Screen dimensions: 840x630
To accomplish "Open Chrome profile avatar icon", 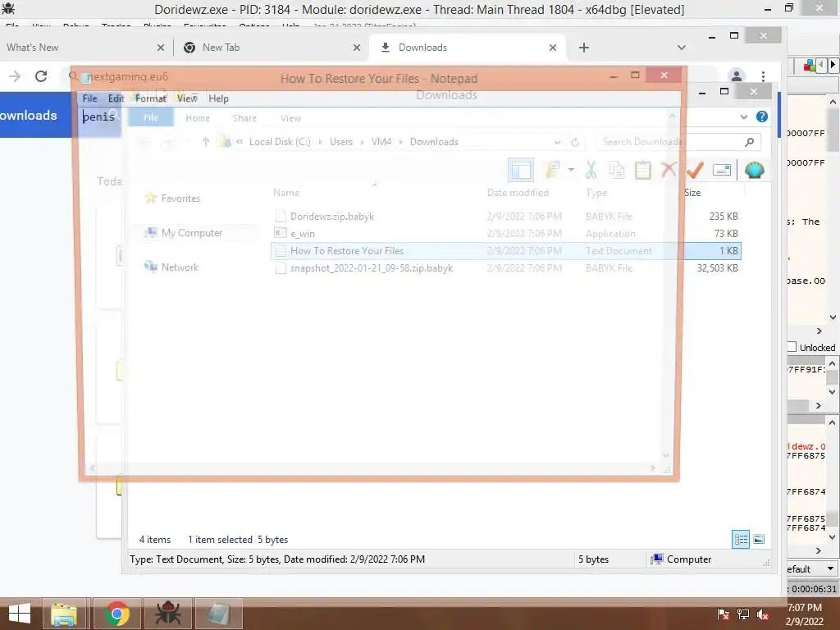I will [737, 76].
